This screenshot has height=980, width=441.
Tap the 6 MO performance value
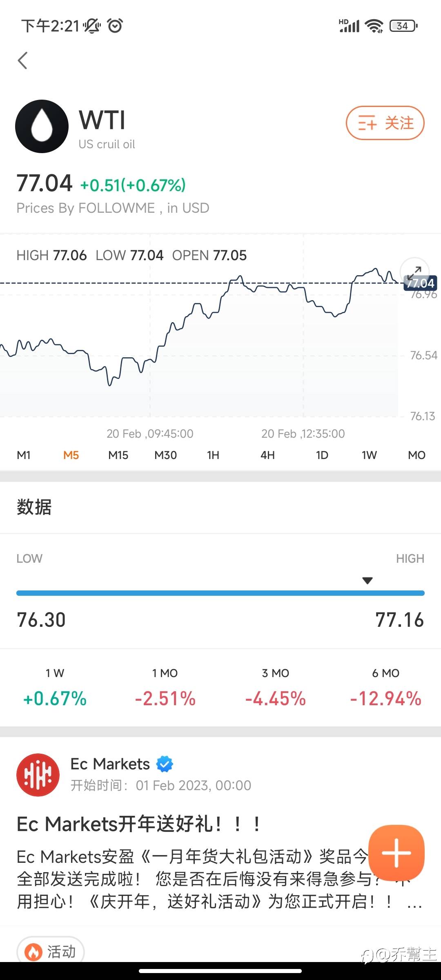click(385, 698)
